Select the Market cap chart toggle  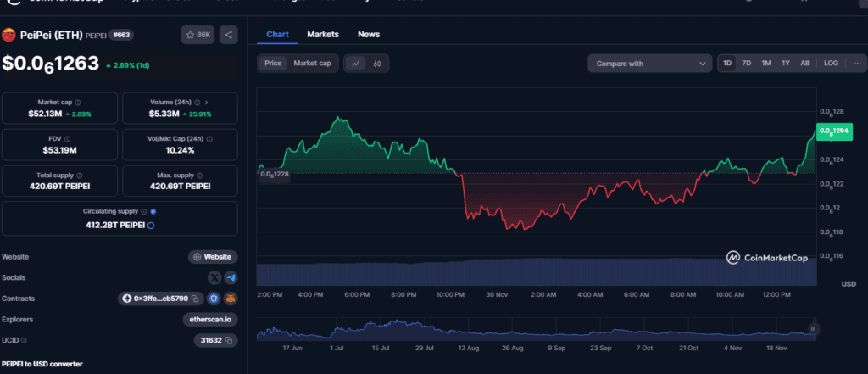[x=312, y=63]
